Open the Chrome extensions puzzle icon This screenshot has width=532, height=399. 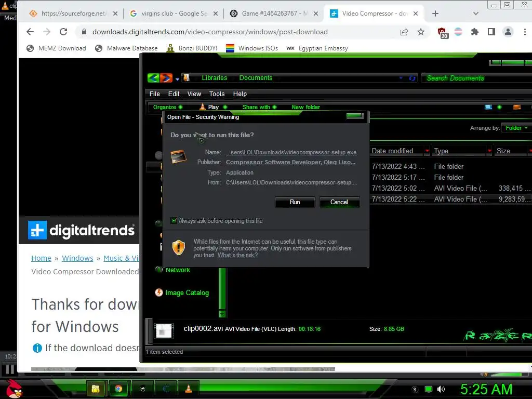475,32
